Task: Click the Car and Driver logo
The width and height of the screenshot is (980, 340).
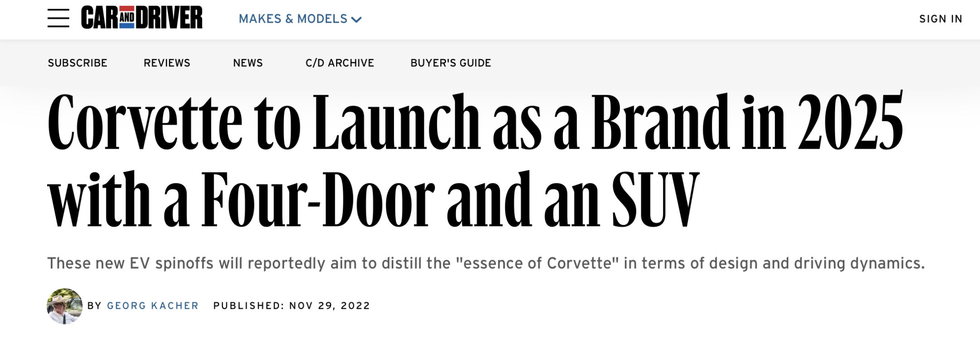Action: [x=142, y=18]
